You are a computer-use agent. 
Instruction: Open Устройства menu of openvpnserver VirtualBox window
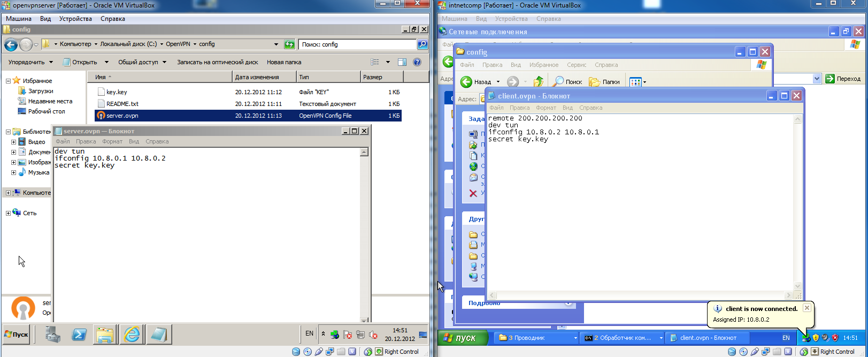tap(75, 19)
